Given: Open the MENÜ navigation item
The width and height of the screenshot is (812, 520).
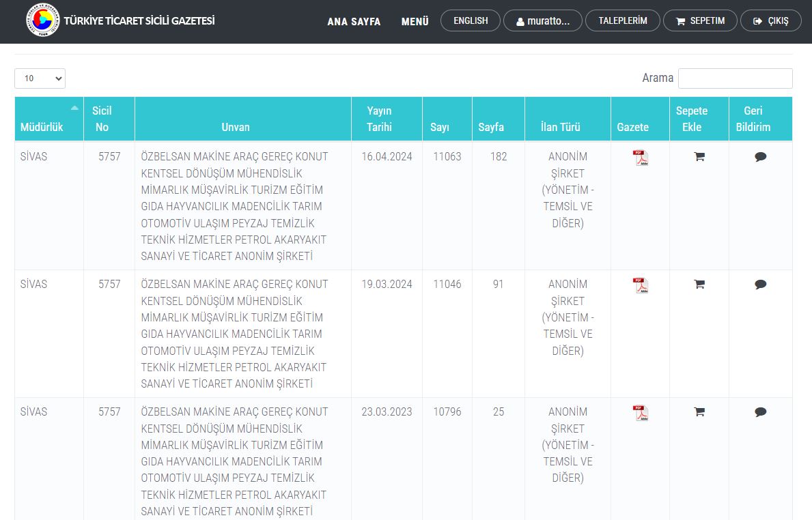Looking at the screenshot, I should point(415,21).
